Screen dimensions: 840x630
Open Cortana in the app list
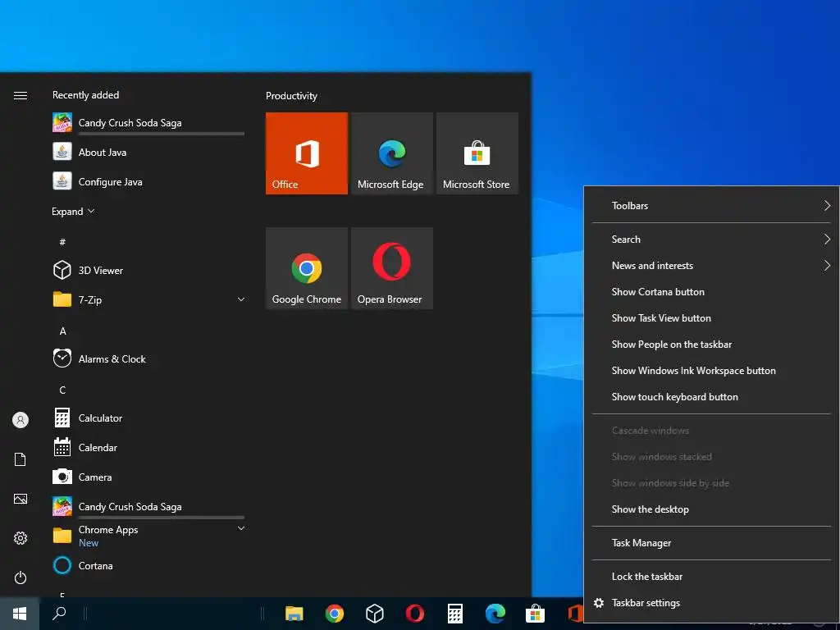[148, 566]
